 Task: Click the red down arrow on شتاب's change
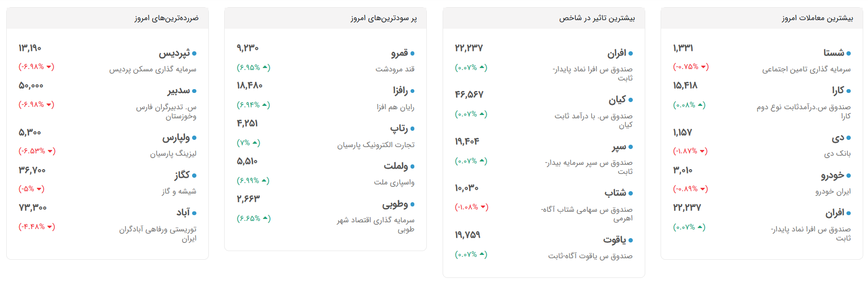click(x=484, y=207)
